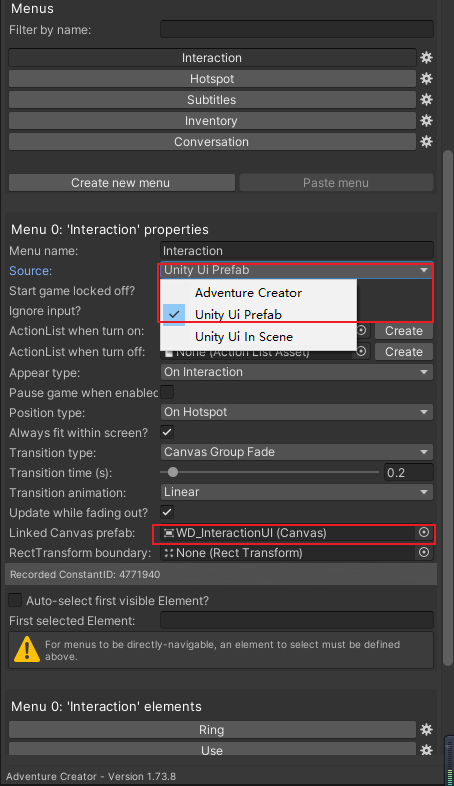Click the Create new menu button
Viewport: 454px width, 786px height.
(122, 183)
